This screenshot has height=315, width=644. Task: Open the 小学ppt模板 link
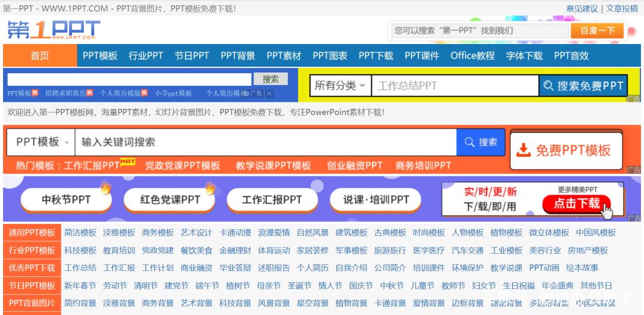click(174, 93)
